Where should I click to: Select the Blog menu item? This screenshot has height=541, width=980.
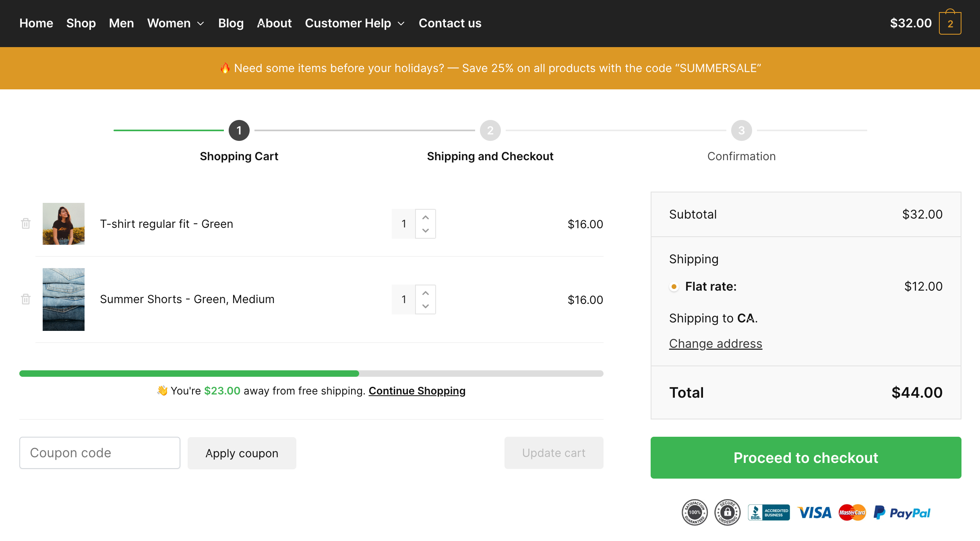(231, 23)
